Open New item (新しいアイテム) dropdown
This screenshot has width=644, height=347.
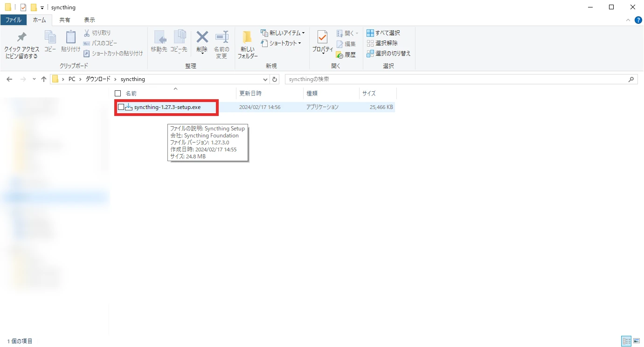[283, 33]
